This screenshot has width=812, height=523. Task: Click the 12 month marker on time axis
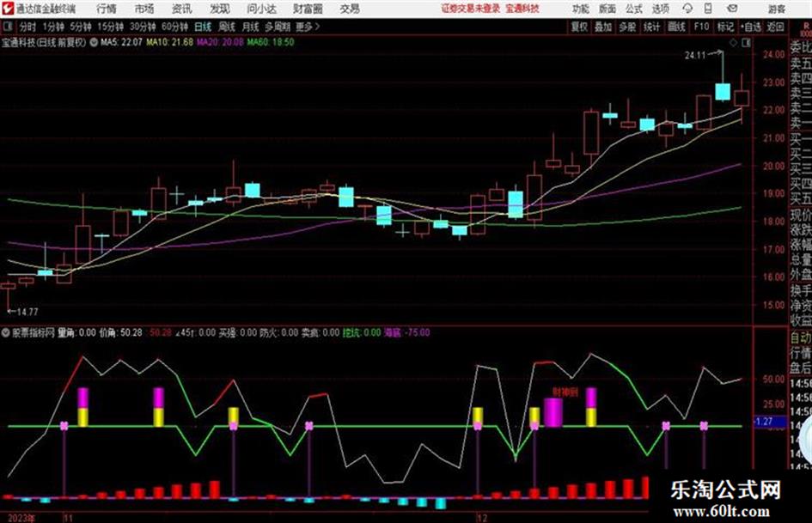pos(482,517)
